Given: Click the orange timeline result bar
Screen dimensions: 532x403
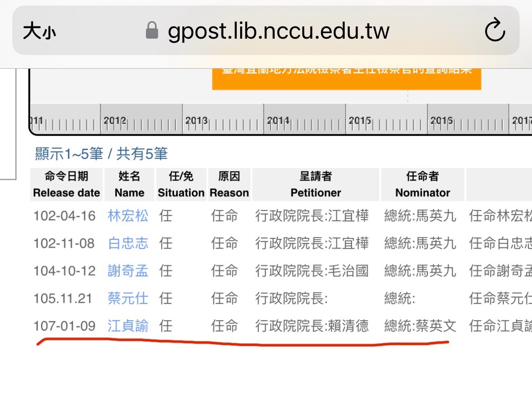Looking at the screenshot, I should [x=346, y=77].
